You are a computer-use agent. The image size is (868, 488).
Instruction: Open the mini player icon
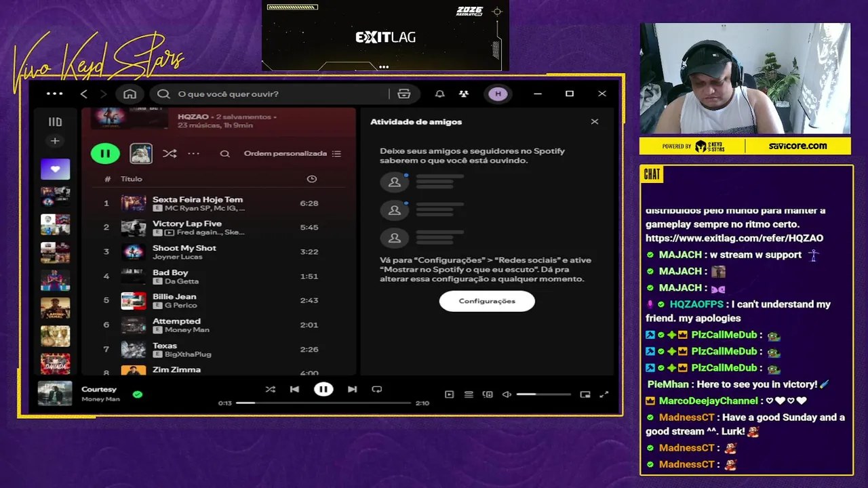coord(585,394)
